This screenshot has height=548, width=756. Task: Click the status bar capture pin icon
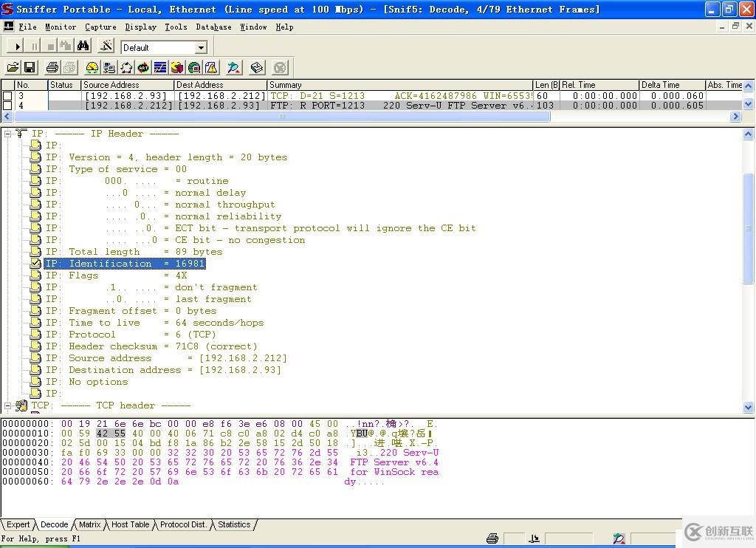coord(619,538)
